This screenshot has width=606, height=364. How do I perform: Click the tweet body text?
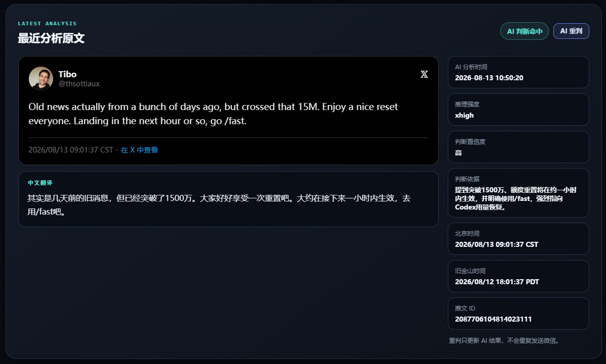tap(213, 114)
